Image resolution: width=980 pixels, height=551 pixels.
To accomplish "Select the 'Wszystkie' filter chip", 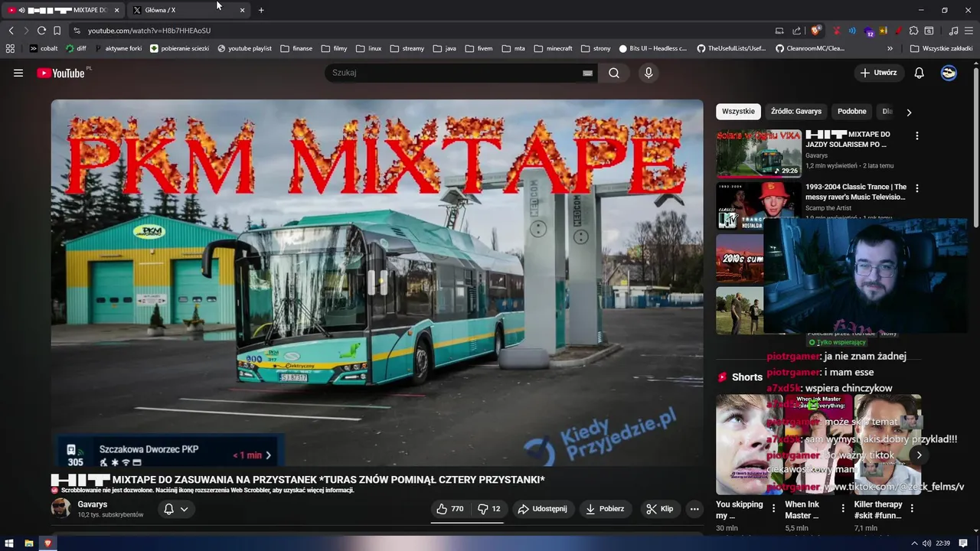I will [738, 111].
